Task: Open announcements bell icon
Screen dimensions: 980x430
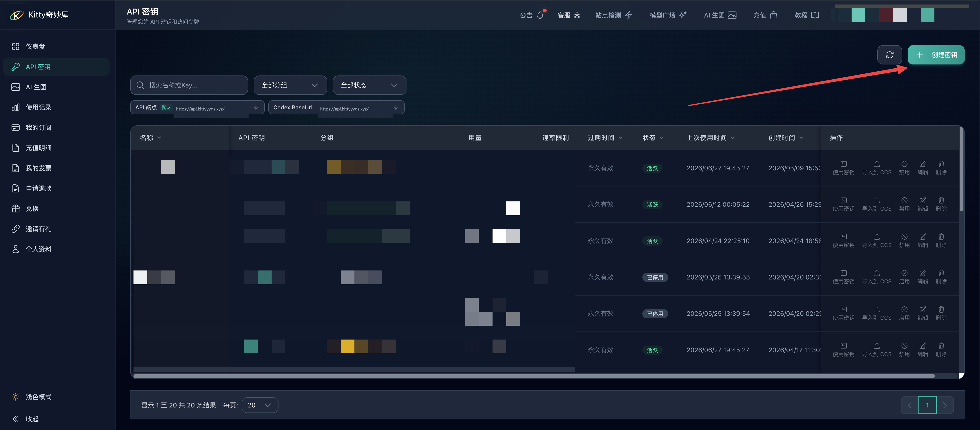Action: 540,15
